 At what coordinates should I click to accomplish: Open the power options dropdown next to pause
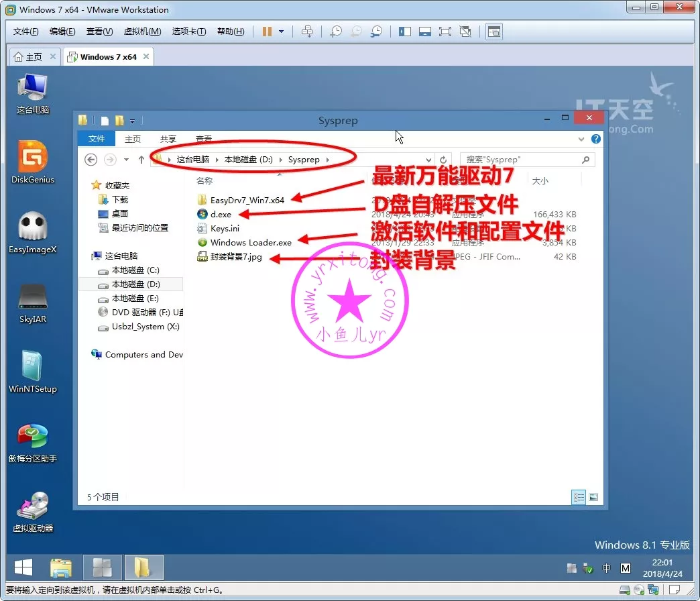click(282, 32)
